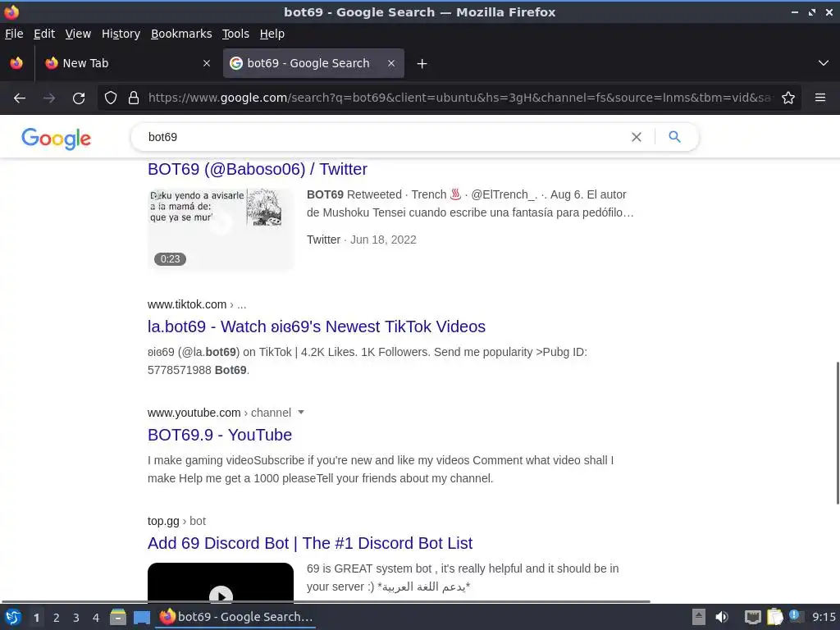This screenshot has height=630, width=840.
Task: Open Firefox View pinned icon
Action: point(16,63)
